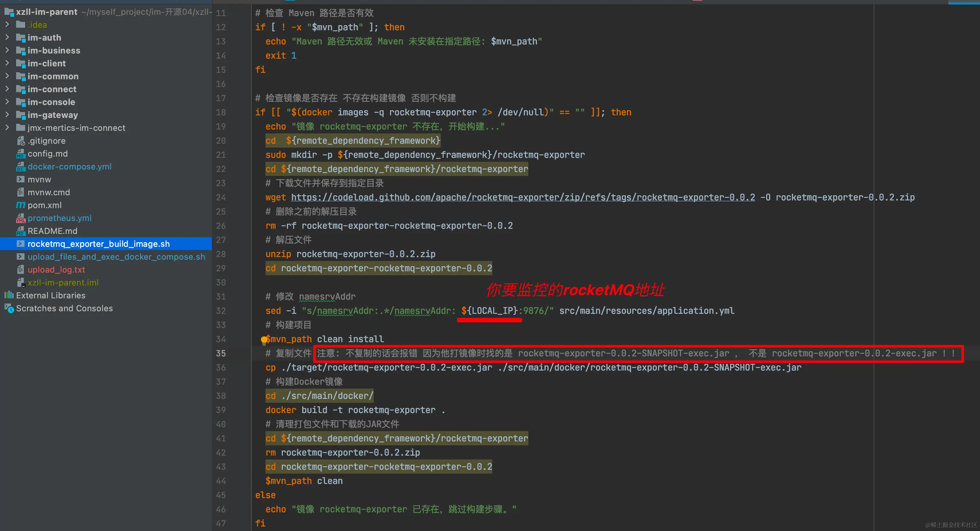The image size is (980, 531).
Task: Click the External Libraries icon
Action: click(9, 295)
